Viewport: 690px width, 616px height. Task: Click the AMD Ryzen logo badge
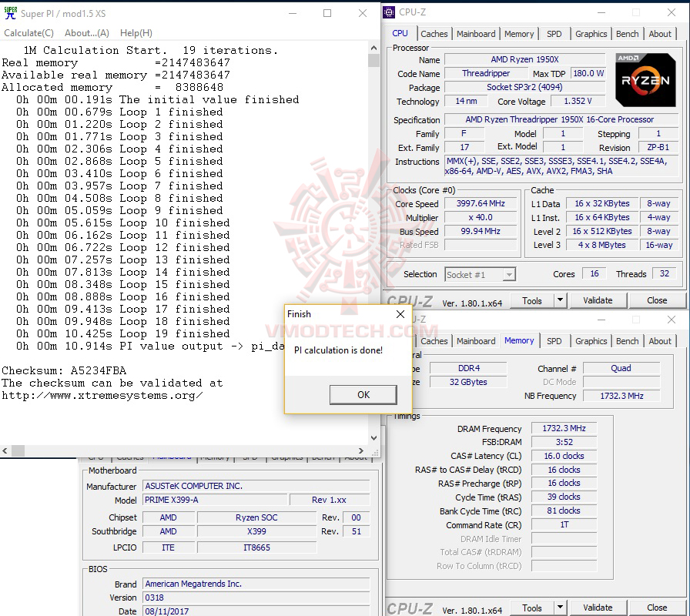click(645, 79)
